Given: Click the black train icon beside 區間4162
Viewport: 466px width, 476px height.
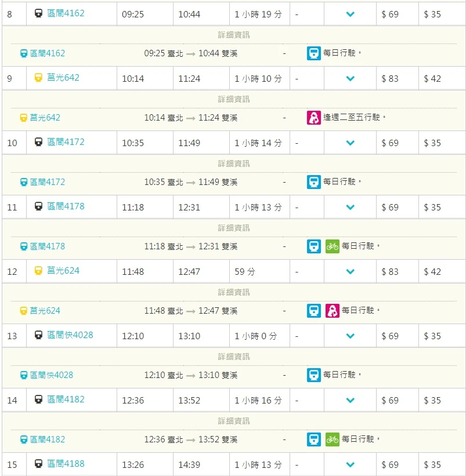Looking at the screenshot, I should 38,13.
